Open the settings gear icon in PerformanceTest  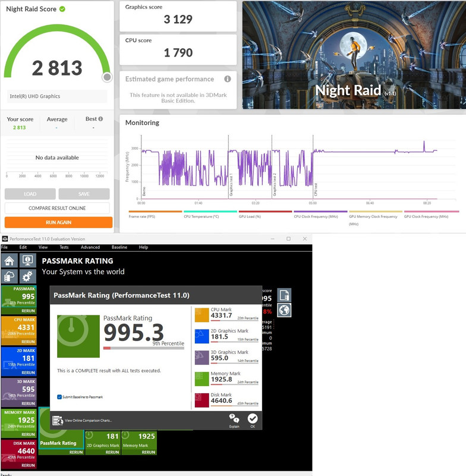[28, 277]
